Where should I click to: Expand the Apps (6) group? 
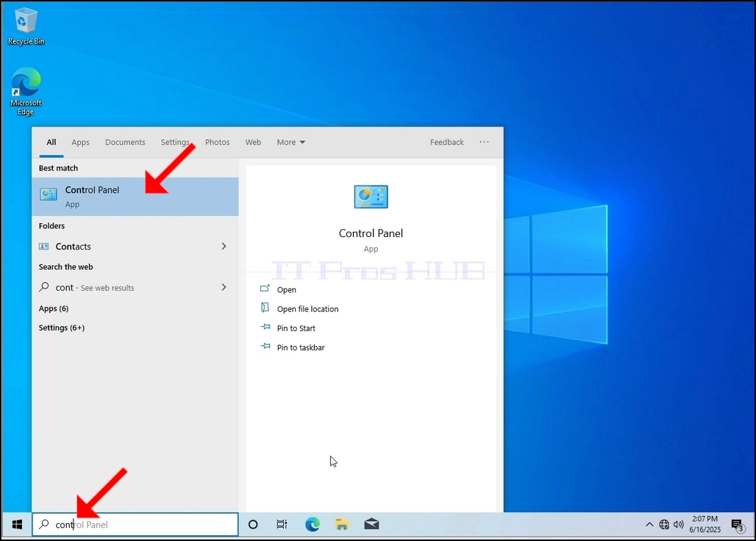[x=54, y=308]
